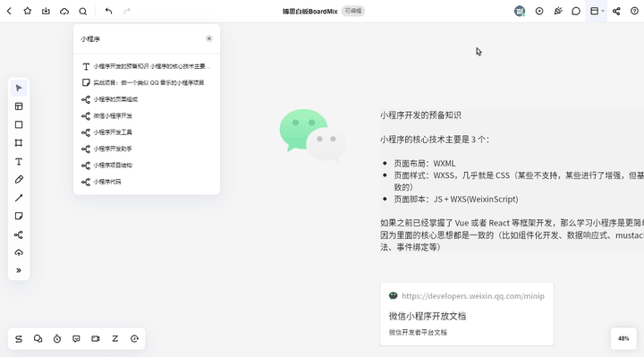Click the 48% zoom level indicator
Image resolution: width=644 pixels, height=357 pixels.
[x=623, y=338]
